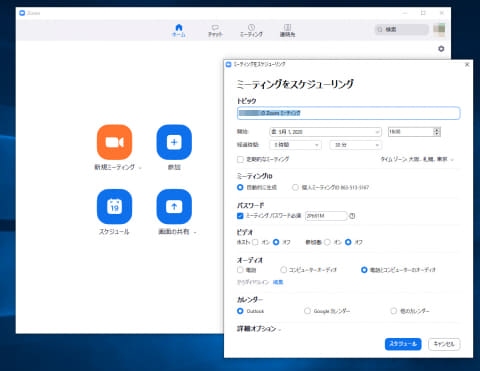
Task: Open the Schedule calendar icon
Action: (114, 207)
